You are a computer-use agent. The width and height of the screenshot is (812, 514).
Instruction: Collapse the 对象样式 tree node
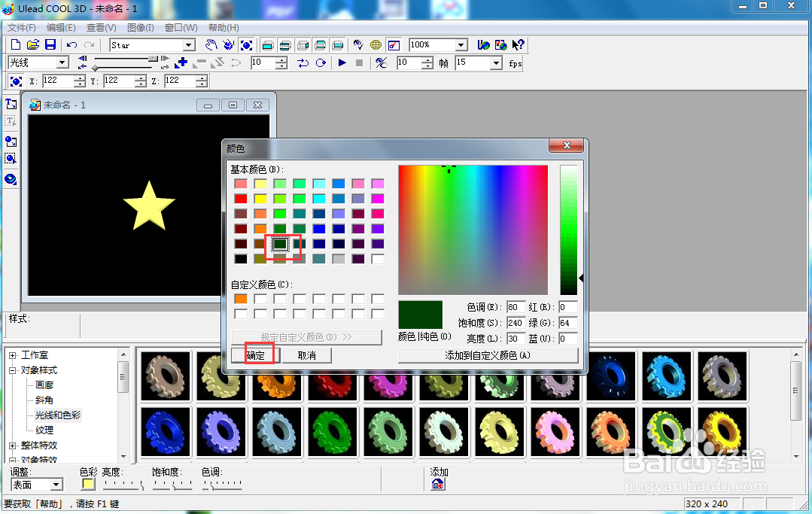click(x=13, y=370)
